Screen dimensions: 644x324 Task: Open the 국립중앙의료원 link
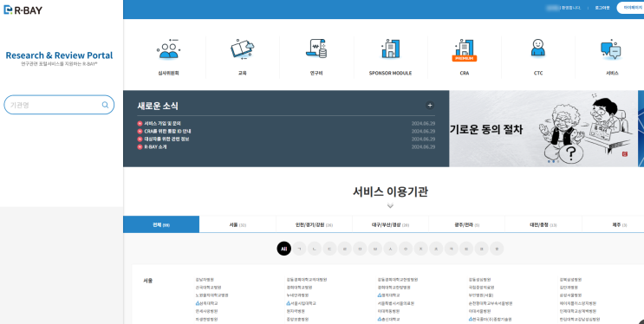click(481, 288)
